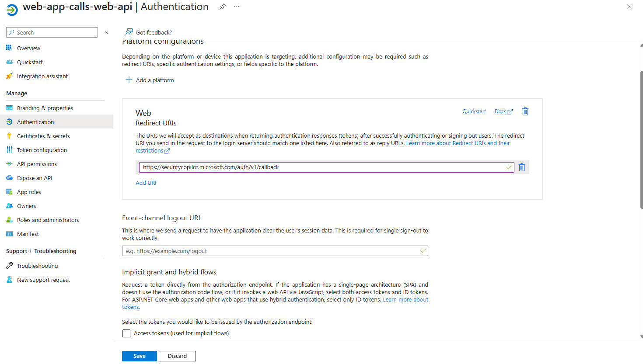Select the App roles icon in sidebar

[x=9, y=192]
